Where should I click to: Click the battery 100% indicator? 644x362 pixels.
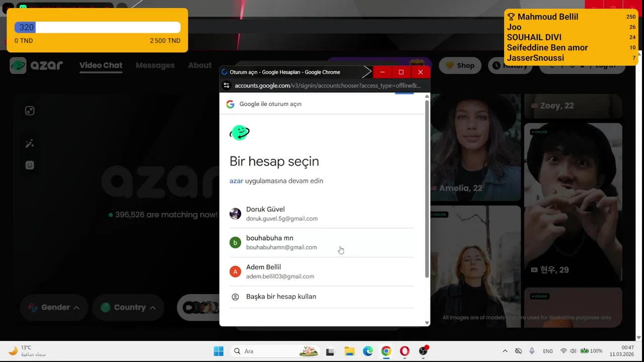tap(591, 351)
